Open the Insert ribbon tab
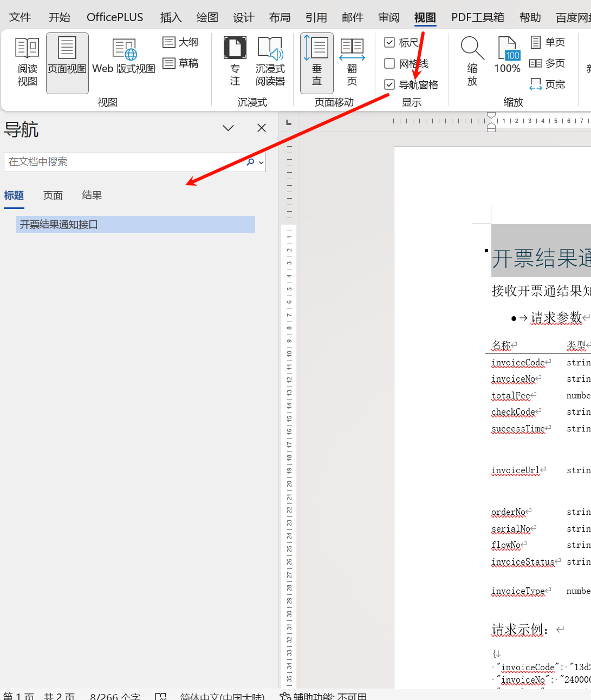Image resolution: width=591 pixels, height=700 pixels. 171,17
